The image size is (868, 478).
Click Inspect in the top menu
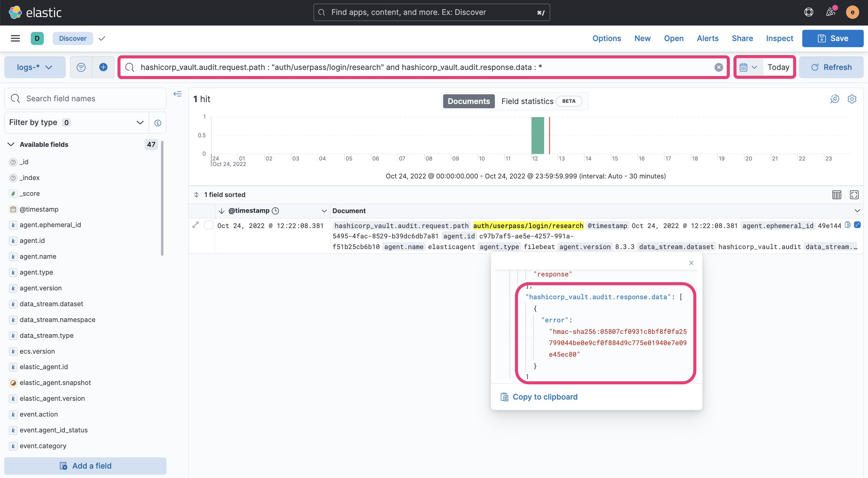(x=779, y=38)
